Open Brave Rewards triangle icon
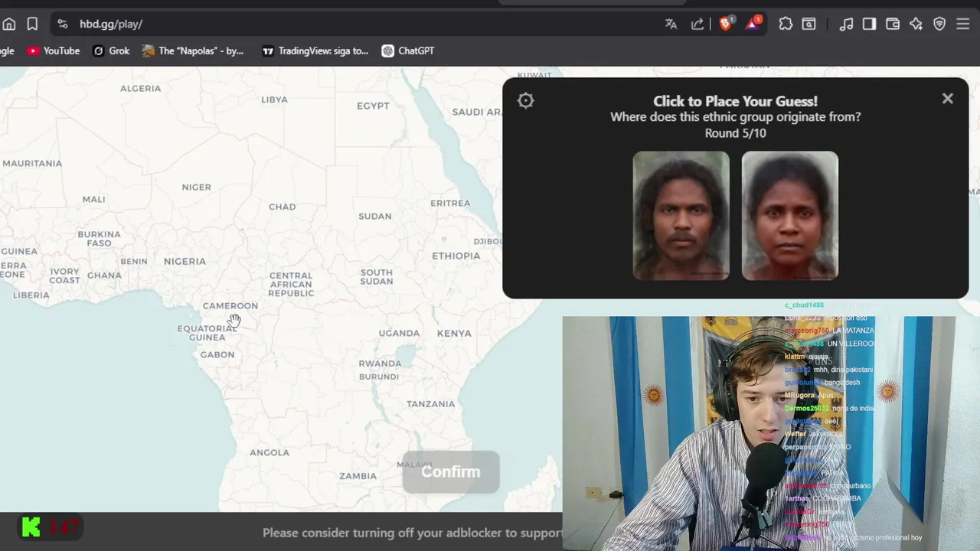The width and height of the screenshot is (980, 551). (x=753, y=23)
